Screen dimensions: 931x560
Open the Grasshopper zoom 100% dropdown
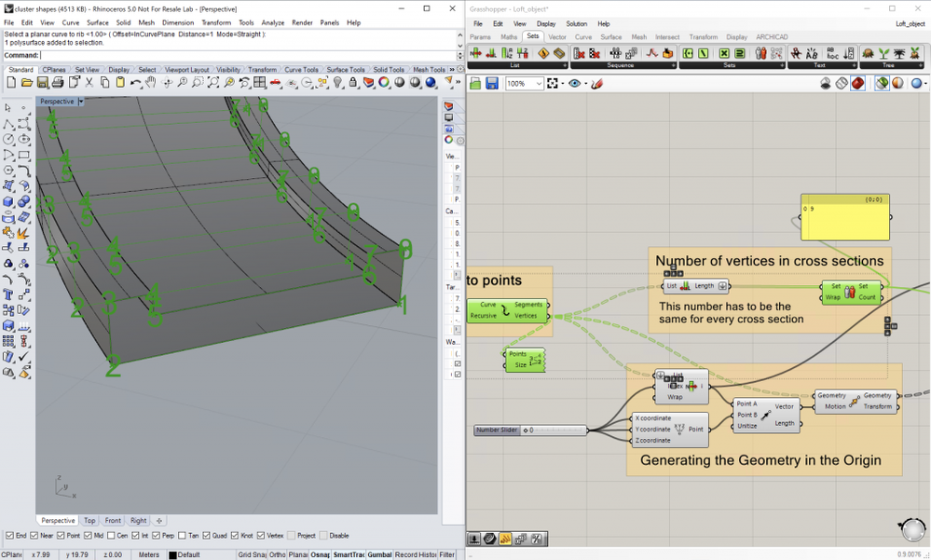point(538,84)
